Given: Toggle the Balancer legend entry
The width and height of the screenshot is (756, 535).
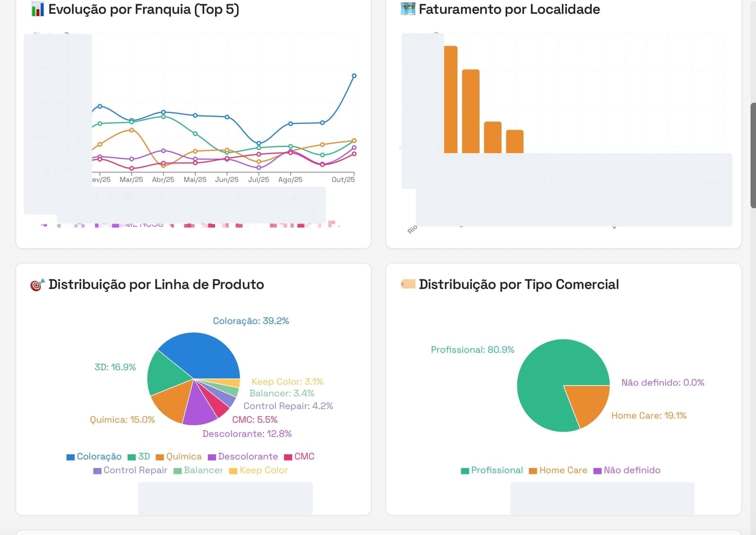Looking at the screenshot, I should (198, 470).
